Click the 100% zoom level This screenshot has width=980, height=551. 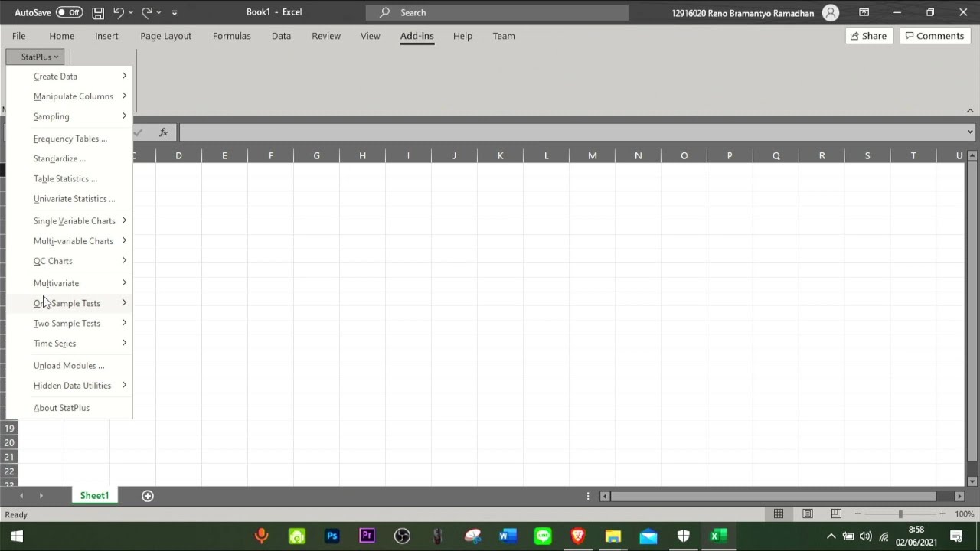(x=964, y=514)
